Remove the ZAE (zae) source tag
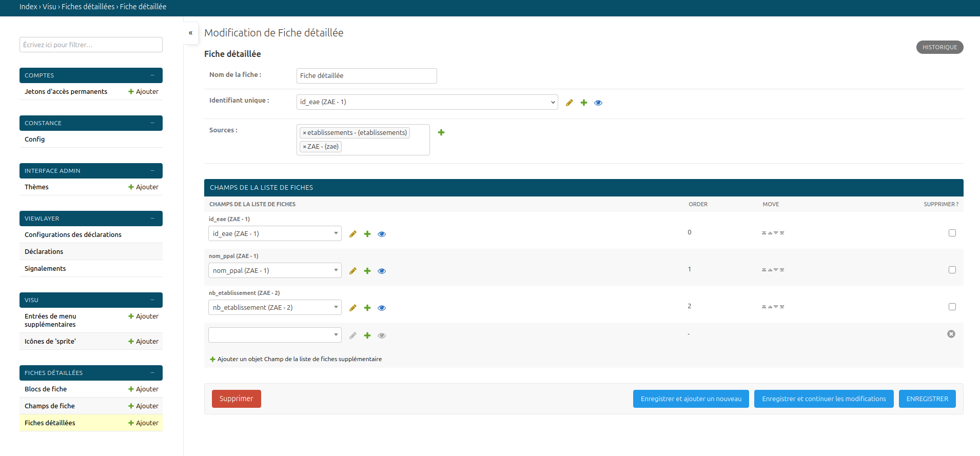The height and width of the screenshot is (456, 980). tap(304, 147)
